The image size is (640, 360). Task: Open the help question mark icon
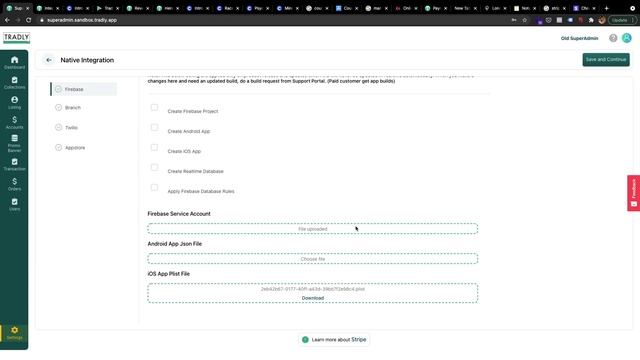(613, 38)
